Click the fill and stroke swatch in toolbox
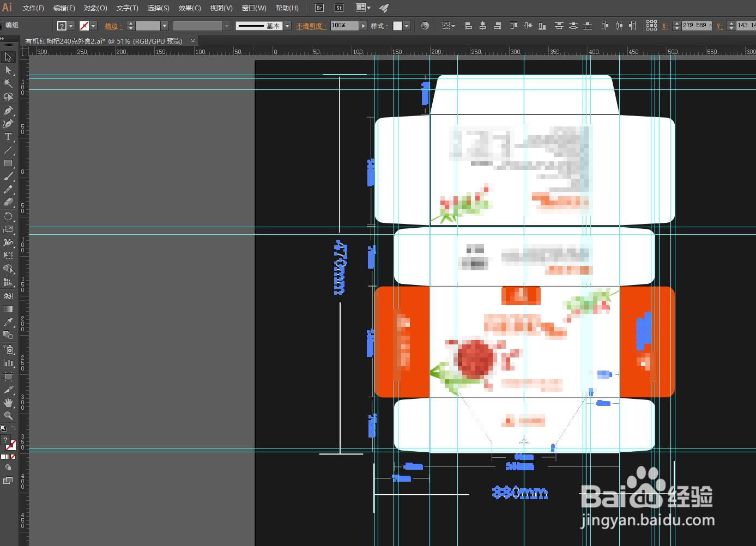 pyautogui.click(x=8, y=442)
